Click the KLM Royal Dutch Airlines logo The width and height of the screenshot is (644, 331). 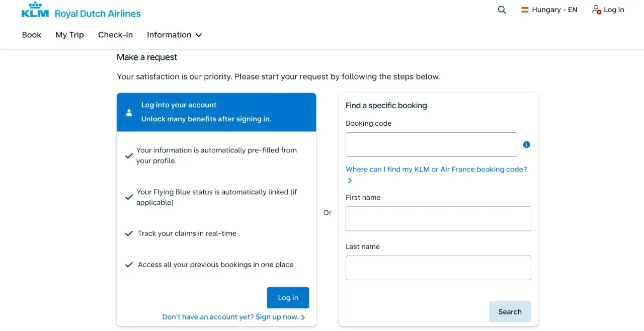81,11
